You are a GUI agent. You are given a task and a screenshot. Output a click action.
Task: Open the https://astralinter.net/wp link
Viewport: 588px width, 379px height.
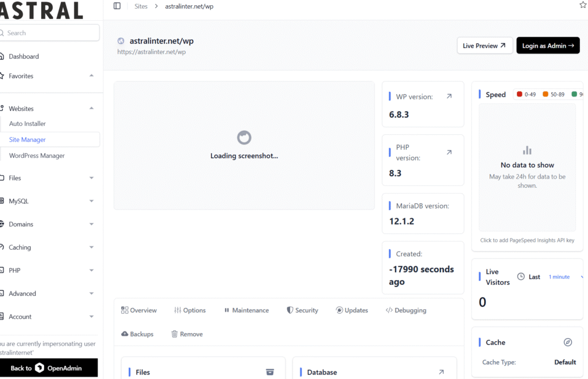[151, 52]
